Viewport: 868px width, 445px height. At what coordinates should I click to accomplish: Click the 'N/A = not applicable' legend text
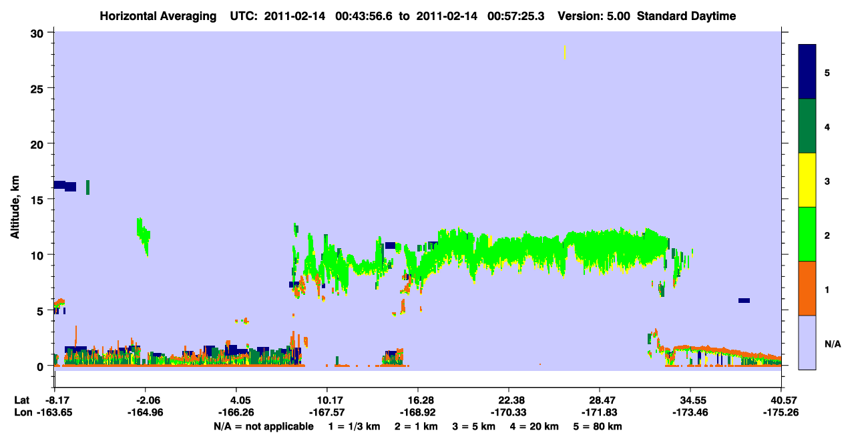point(263,426)
